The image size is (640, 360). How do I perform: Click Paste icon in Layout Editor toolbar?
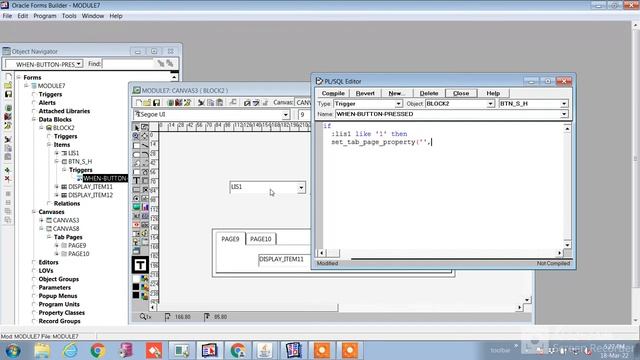[220, 102]
